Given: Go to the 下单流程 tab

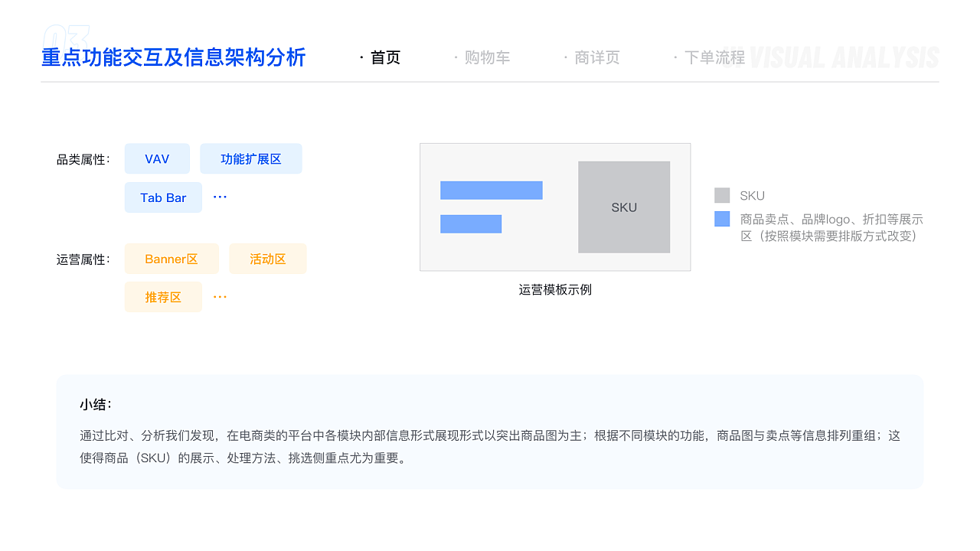Looking at the screenshot, I should pos(714,57).
